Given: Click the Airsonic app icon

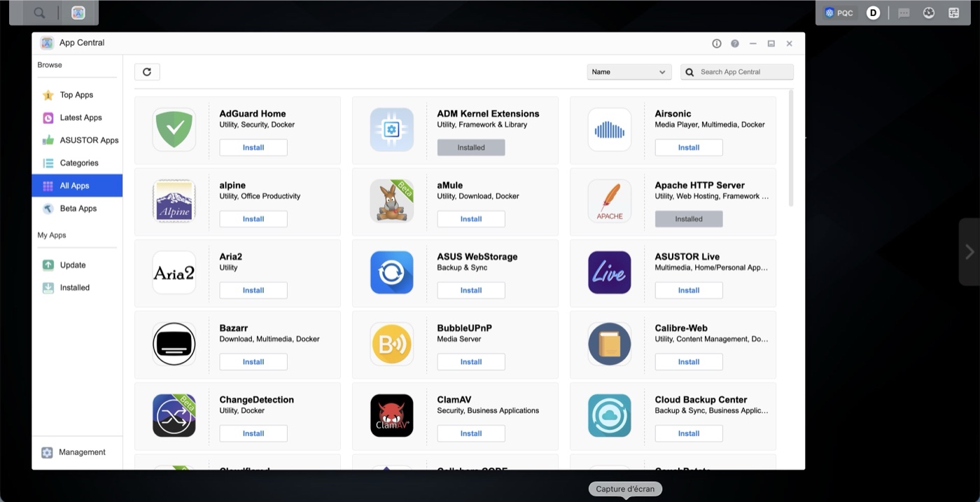Looking at the screenshot, I should 610,130.
